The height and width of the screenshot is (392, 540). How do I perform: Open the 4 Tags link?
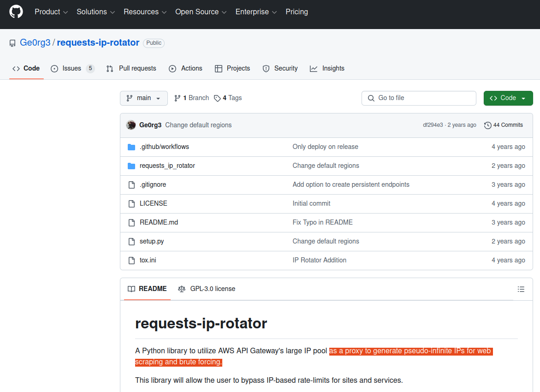tap(228, 98)
